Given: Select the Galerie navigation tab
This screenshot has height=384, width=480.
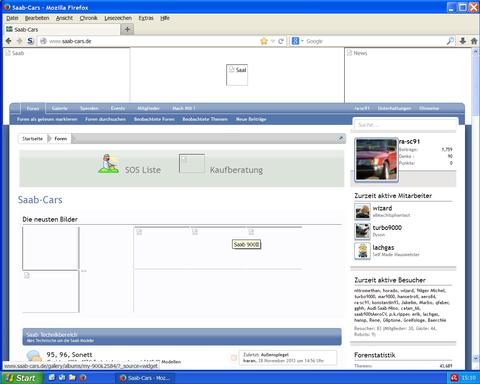Looking at the screenshot, I should [60, 108].
